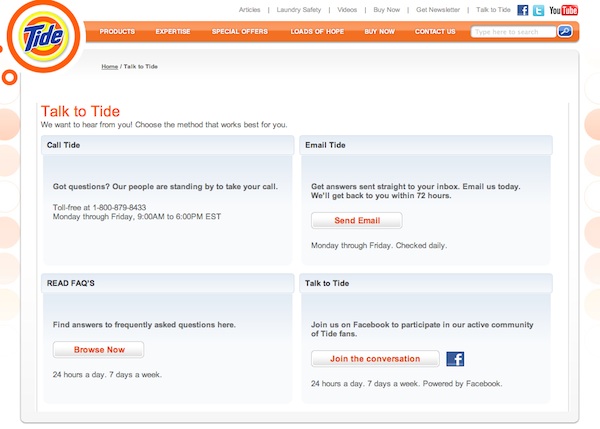Click Facebook icon beside Join the conversation

(455, 359)
